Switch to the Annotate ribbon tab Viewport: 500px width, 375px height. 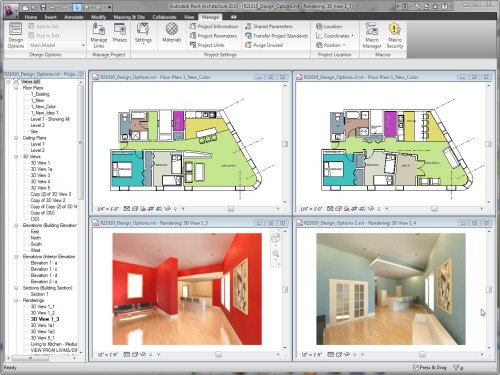pyautogui.click(x=74, y=17)
